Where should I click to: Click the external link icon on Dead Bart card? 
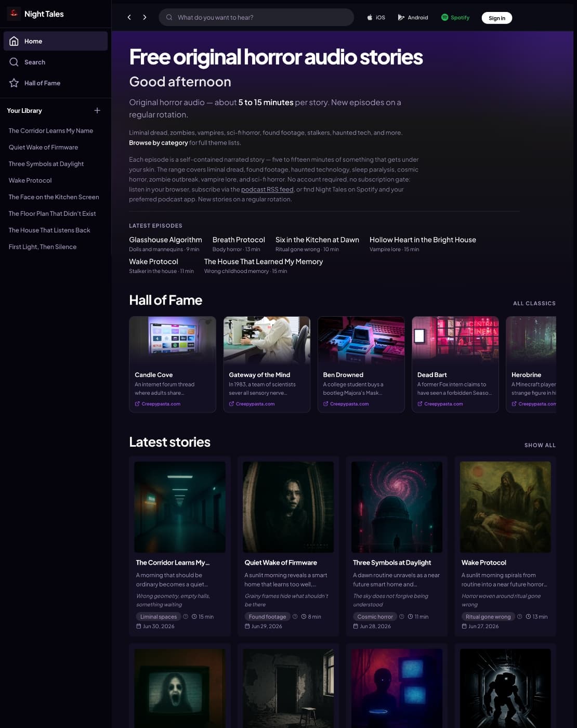tap(420, 404)
